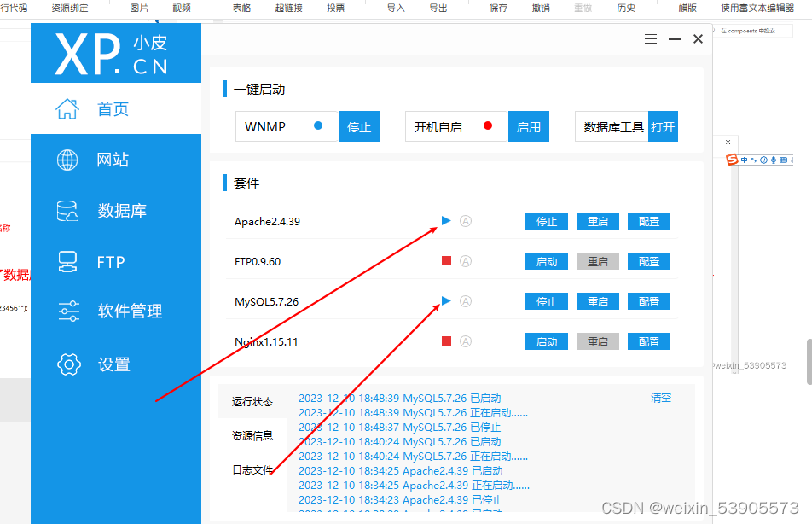Enable 开机自启 with 启用 button

(529, 126)
